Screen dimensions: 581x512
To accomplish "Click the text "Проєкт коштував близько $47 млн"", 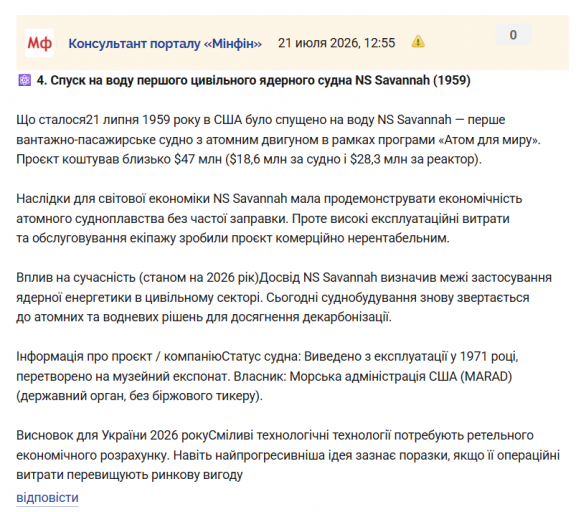I will coord(119,159).
